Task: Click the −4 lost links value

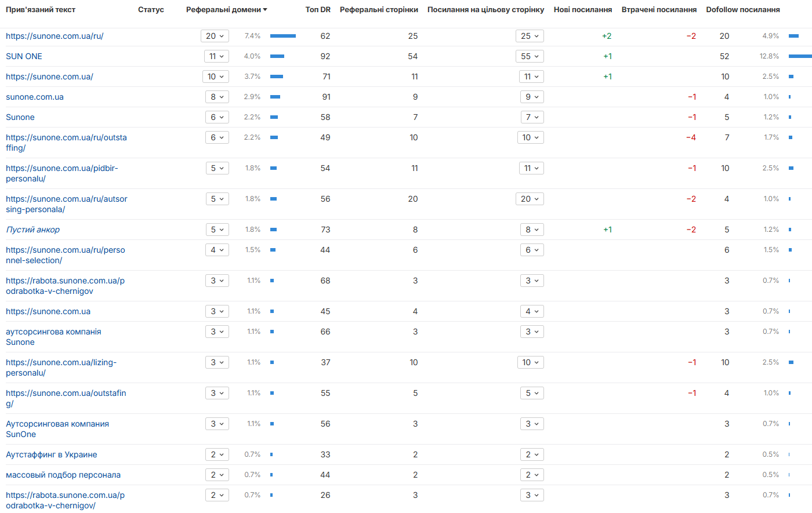Action: click(x=691, y=137)
